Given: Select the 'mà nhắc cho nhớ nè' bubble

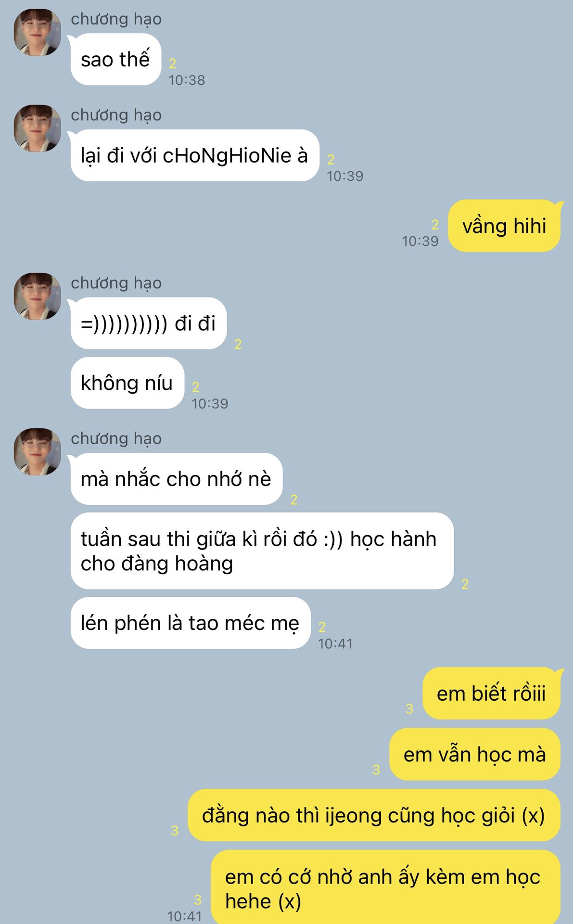Looking at the screenshot, I should [176, 479].
